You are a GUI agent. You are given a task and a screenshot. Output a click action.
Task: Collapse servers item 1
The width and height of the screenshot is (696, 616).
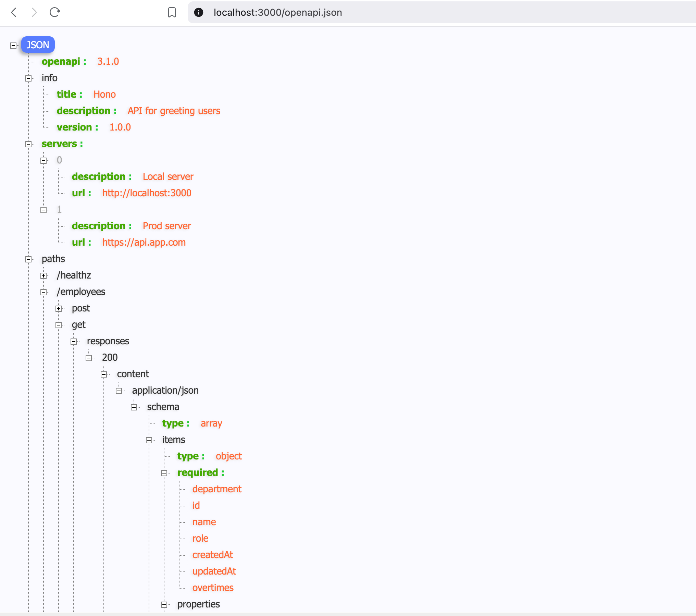(x=43, y=210)
